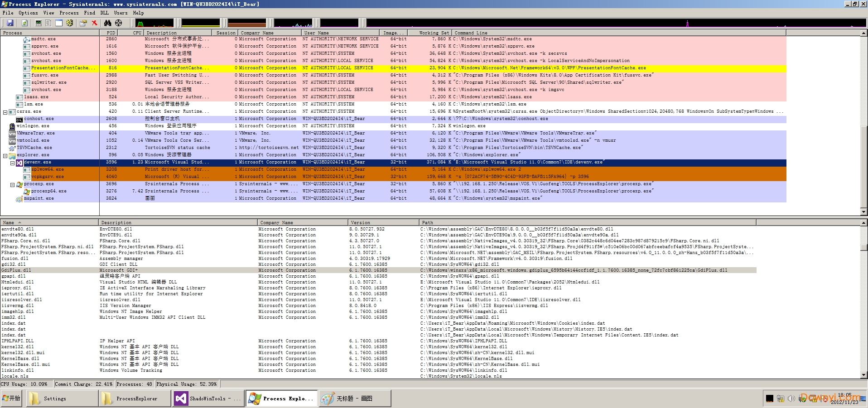This screenshot has height=408, width=868.
Task: Sort the lower pane by Version column header
Action: [360, 222]
